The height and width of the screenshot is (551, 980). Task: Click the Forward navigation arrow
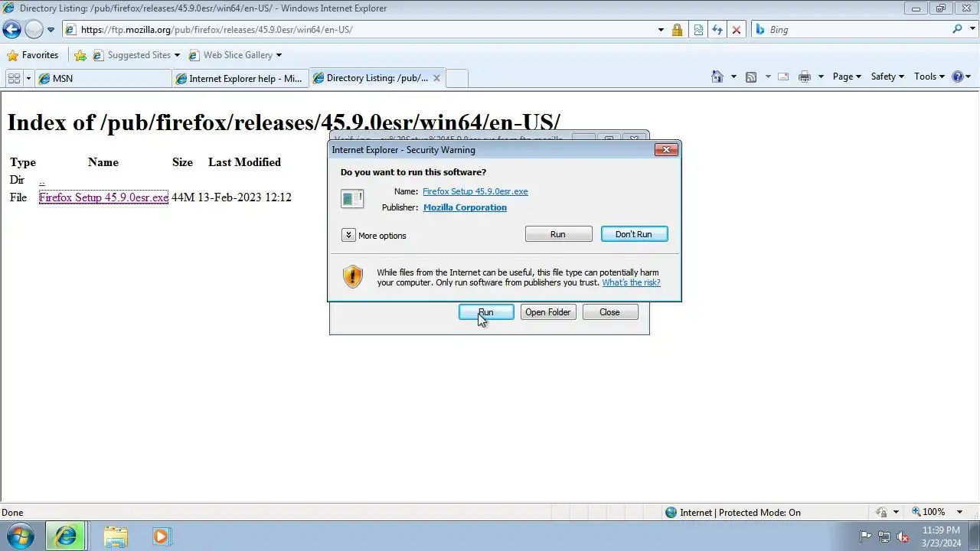click(x=34, y=30)
